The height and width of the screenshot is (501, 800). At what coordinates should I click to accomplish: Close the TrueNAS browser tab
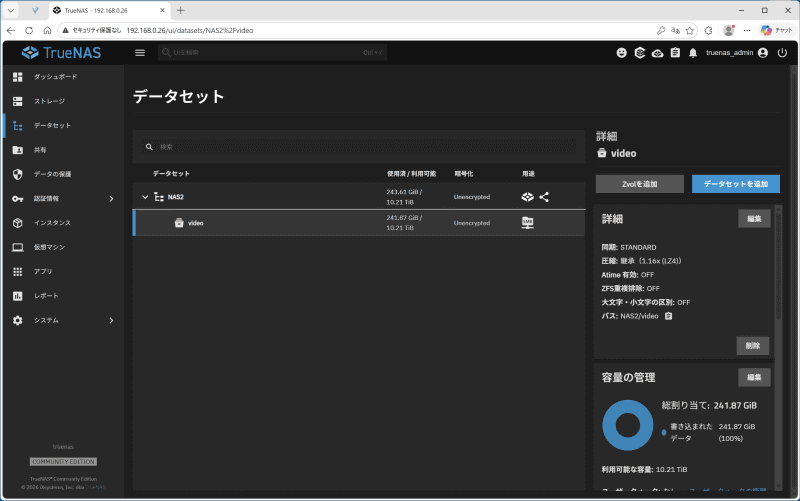click(162, 10)
